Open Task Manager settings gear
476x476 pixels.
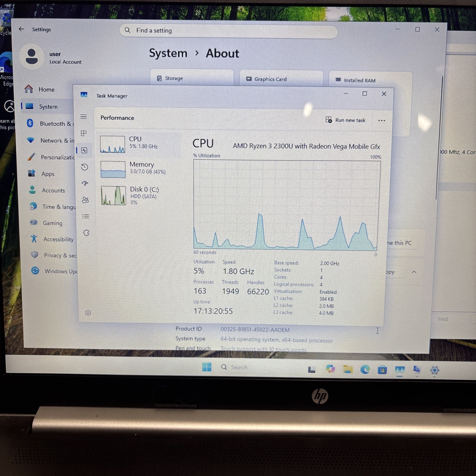(x=88, y=313)
